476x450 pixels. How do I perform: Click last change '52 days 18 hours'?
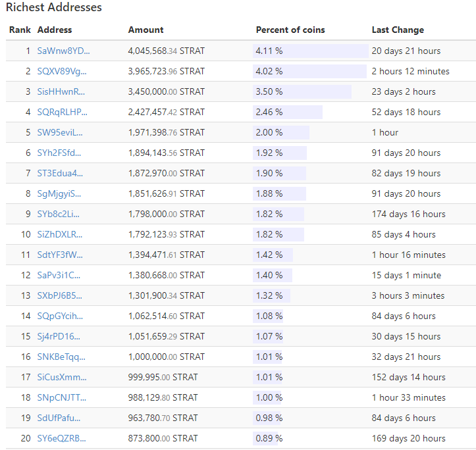[406, 112]
